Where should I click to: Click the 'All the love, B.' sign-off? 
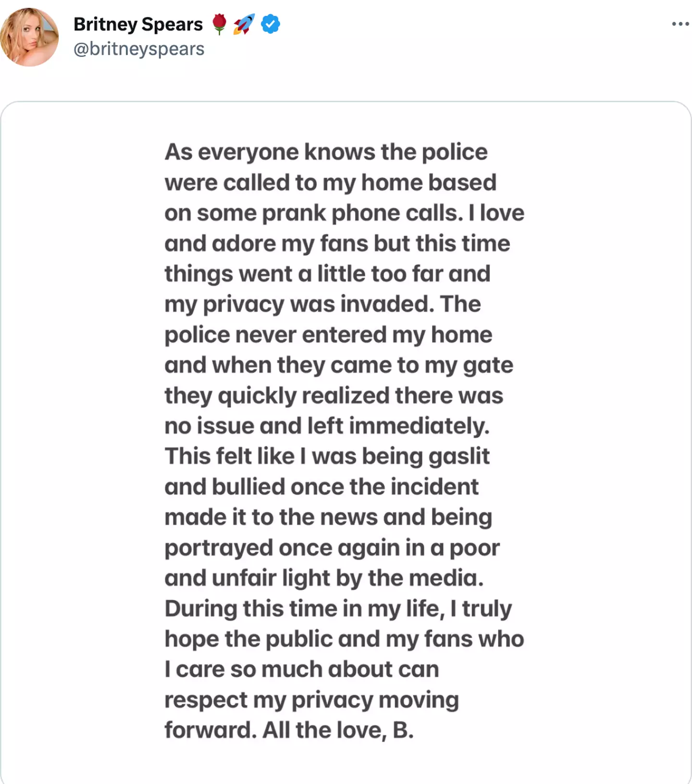click(338, 730)
